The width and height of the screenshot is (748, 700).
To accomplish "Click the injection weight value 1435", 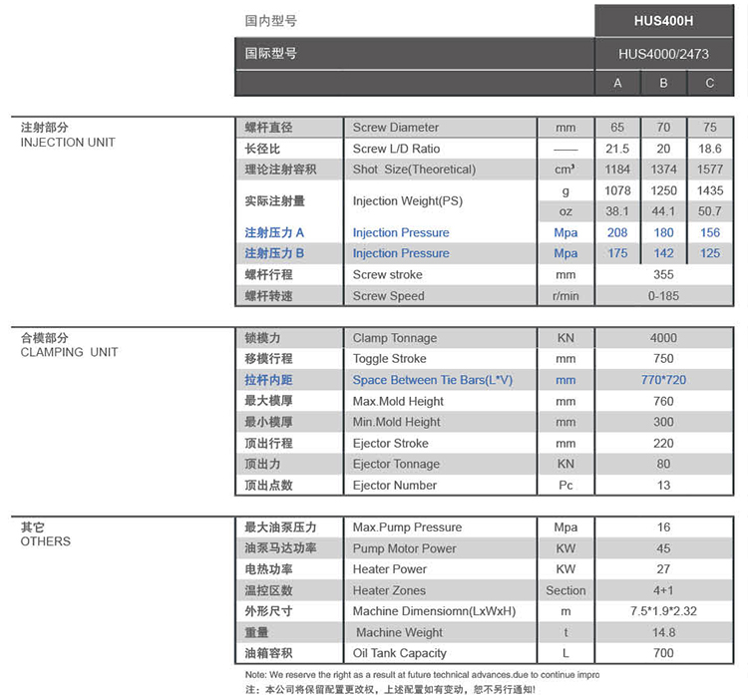I will [x=710, y=190].
